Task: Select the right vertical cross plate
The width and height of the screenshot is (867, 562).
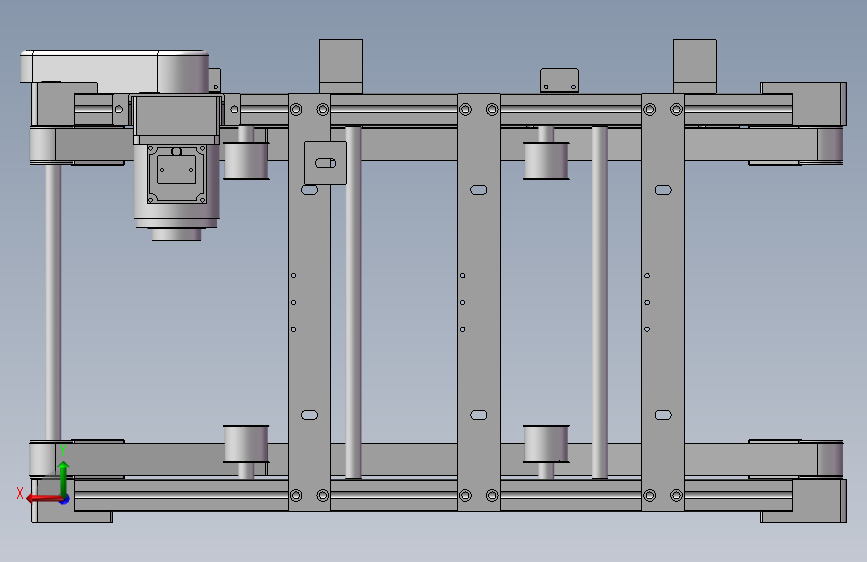Action: (x=663, y=302)
